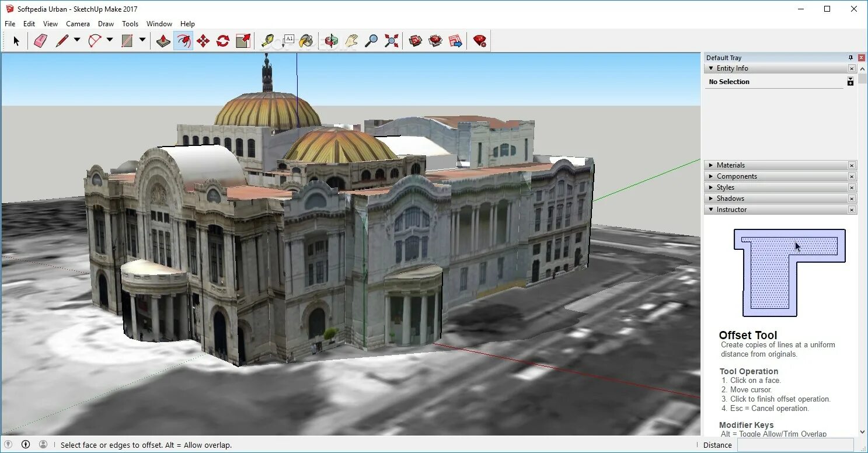Expand the Materials panel
This screenshot has width=868, height=453.
point(711,165)
